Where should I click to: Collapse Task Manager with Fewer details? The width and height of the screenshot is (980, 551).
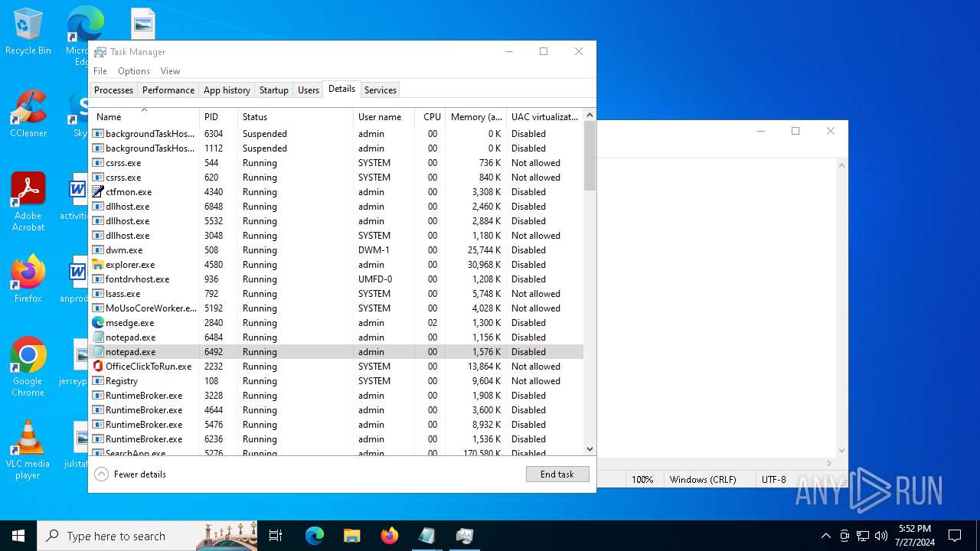pos(130,474)
